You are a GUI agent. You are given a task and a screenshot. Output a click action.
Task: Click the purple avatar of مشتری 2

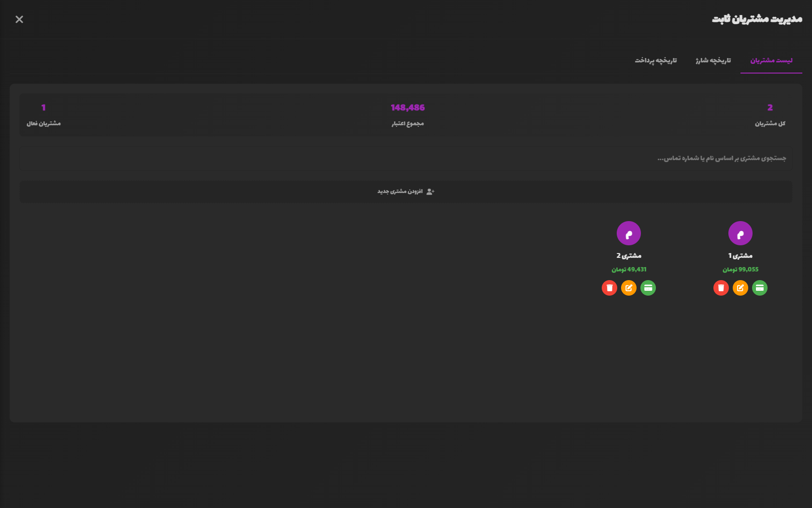[628, 233]
